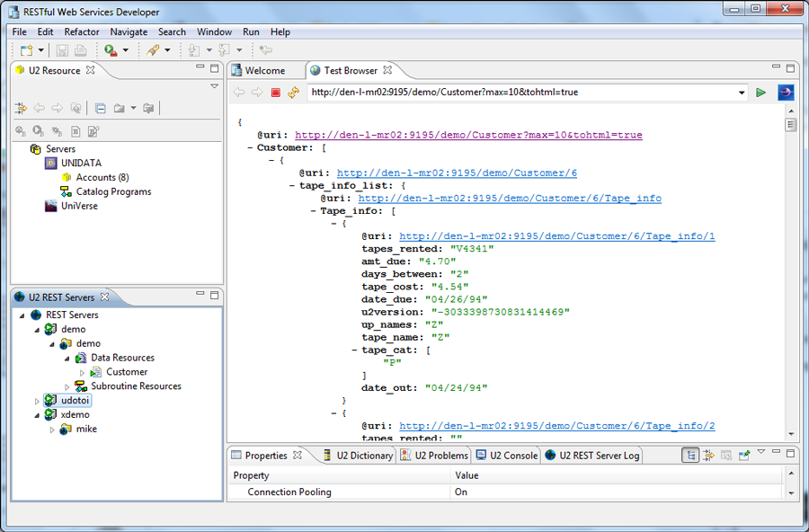The height and width of the screenshot is (532, 809).
Task: Click the URL address input field
Action: (x=522, y=93)
